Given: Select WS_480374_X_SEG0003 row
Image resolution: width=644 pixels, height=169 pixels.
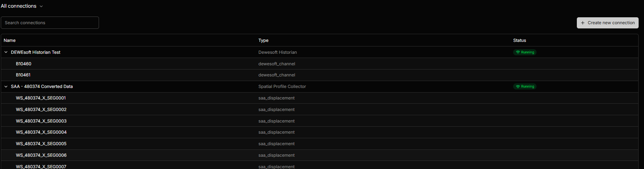Looking at the screenshot, I should coord(319,121).
